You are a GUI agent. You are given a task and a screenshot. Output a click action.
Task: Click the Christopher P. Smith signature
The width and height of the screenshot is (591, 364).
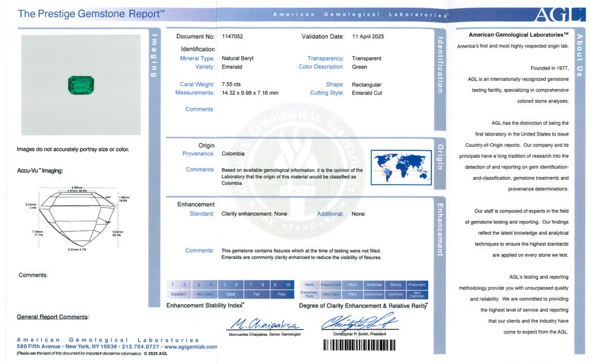click(359, 322)
